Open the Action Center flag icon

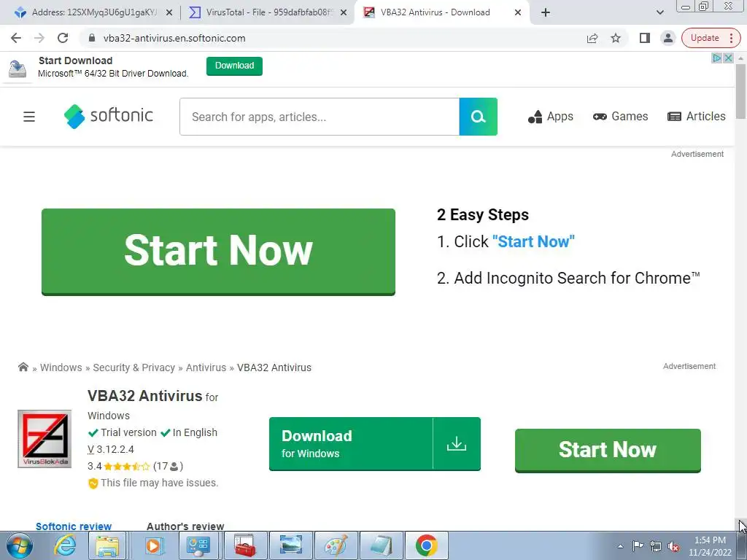(638, 546)
